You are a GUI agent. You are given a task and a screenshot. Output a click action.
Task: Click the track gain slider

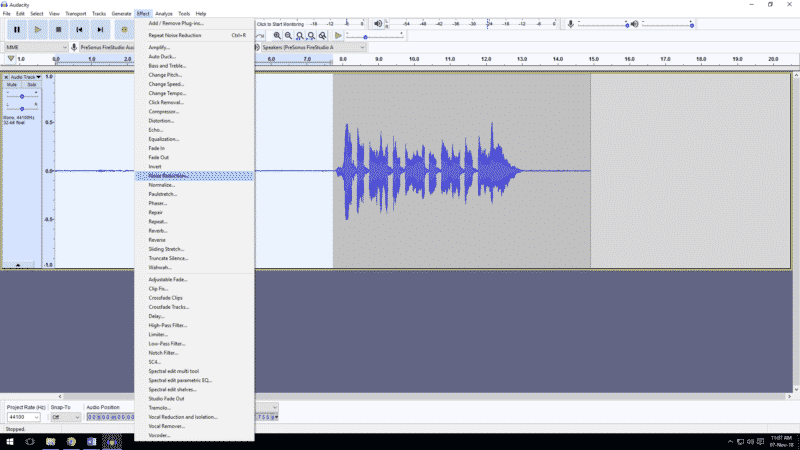[x=21, y=96]
